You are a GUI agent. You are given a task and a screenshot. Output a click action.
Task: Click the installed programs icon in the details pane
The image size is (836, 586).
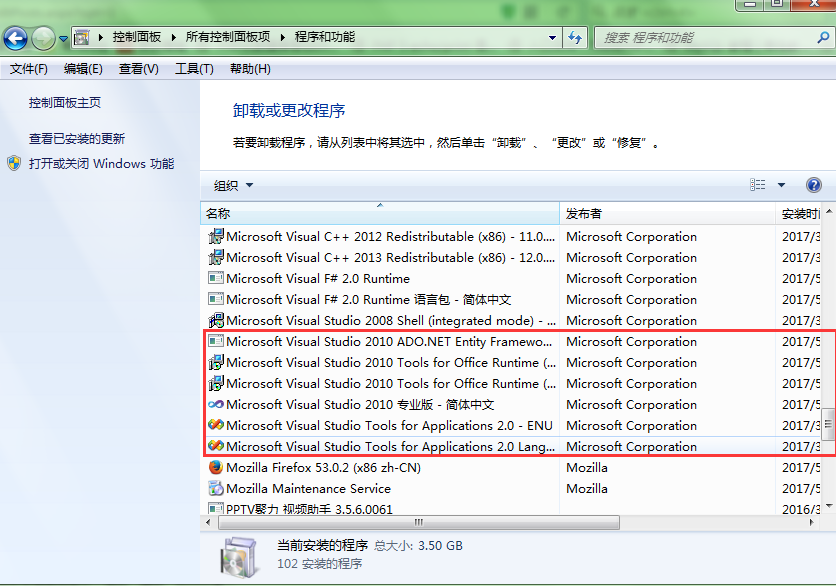pyautogui.click(x=238, y=556)
